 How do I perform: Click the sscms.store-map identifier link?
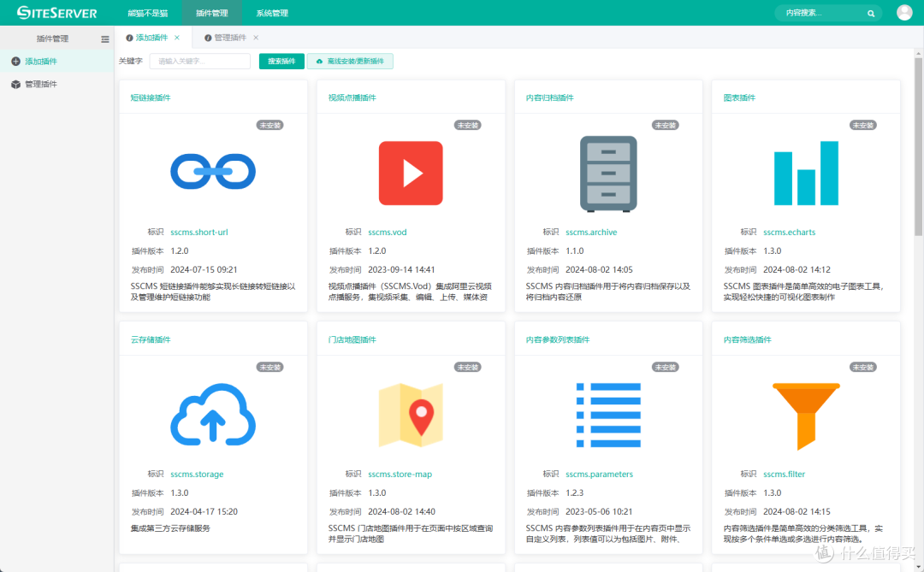[x=400, y=475]
